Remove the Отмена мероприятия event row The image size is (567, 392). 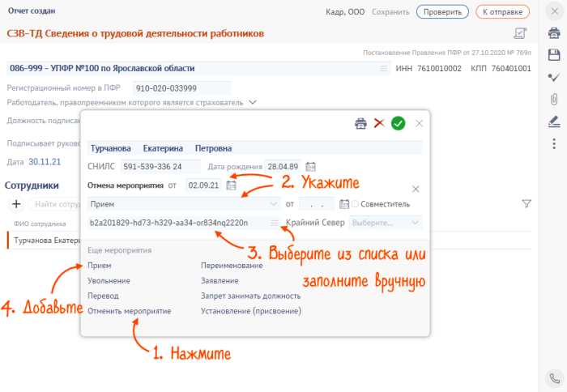pyautogui.click(x=416, y=189)
